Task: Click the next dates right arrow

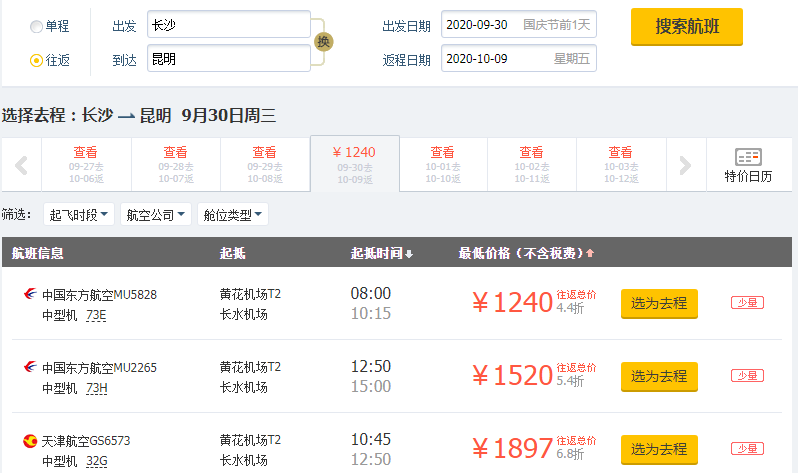Action: [x=685, y=165]
